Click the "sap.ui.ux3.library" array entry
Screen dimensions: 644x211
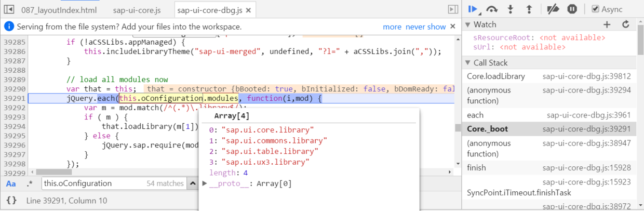point(260,162)
